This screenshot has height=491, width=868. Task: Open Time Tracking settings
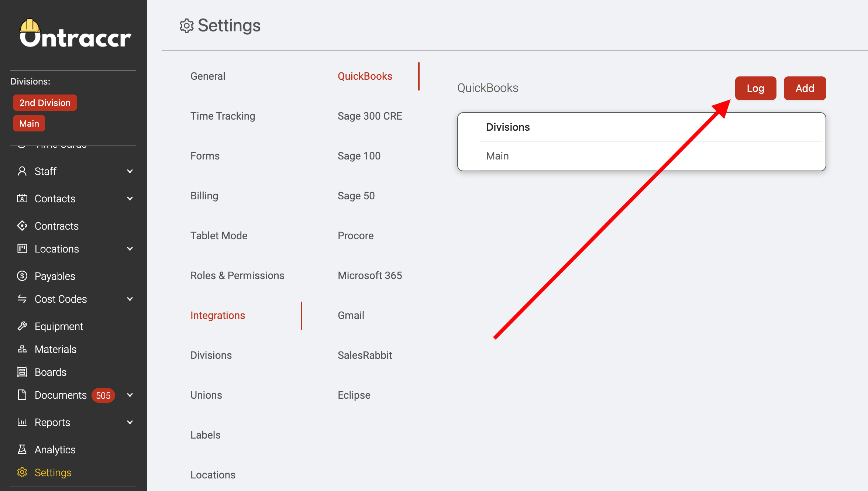coord(223,116)
